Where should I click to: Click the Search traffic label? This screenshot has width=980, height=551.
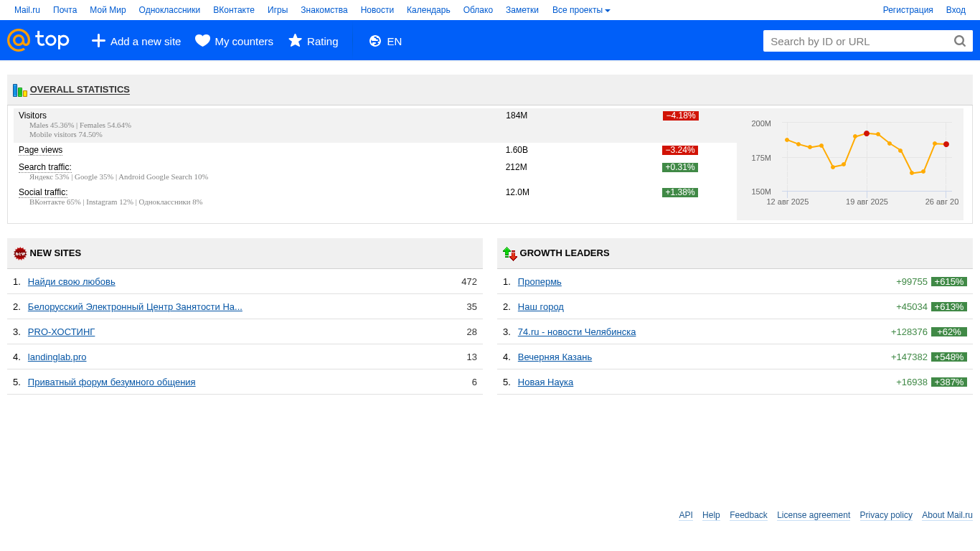pyautogui.click(x=45, y=167)
